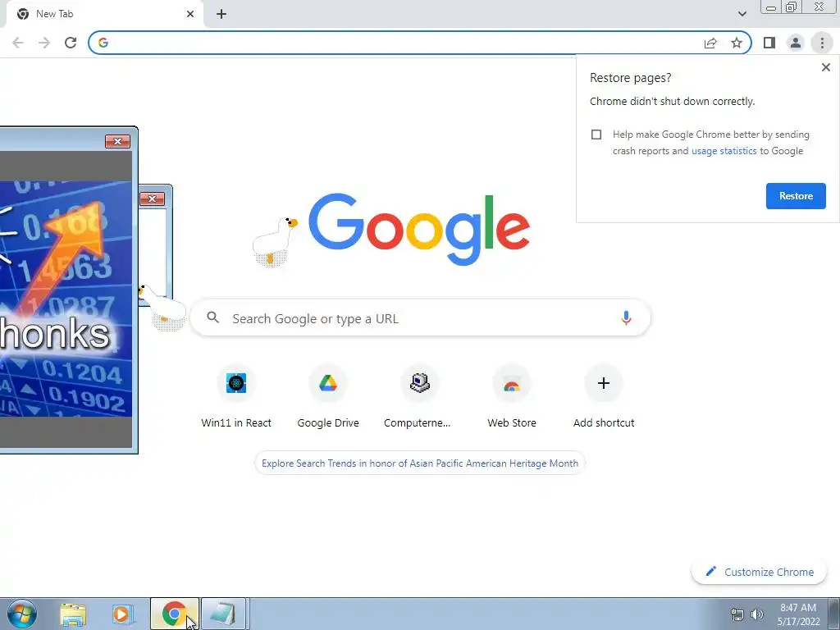This screenshot has height=630, width=840.
Task: Minimize the Chrome window
Action: pyautogui.click(x=770, y=7)
